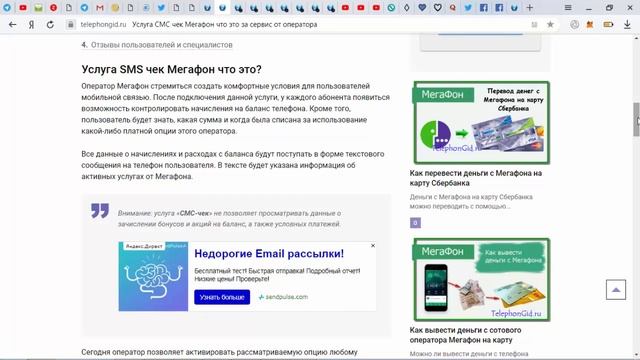
Task: Click the lock icon by telephongid.ru
Action: point(71,24)
